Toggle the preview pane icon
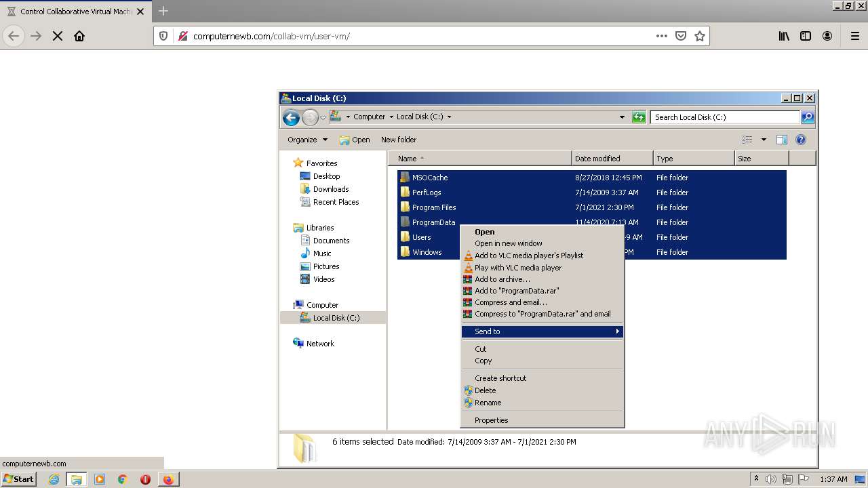 [x=782, y=140]
